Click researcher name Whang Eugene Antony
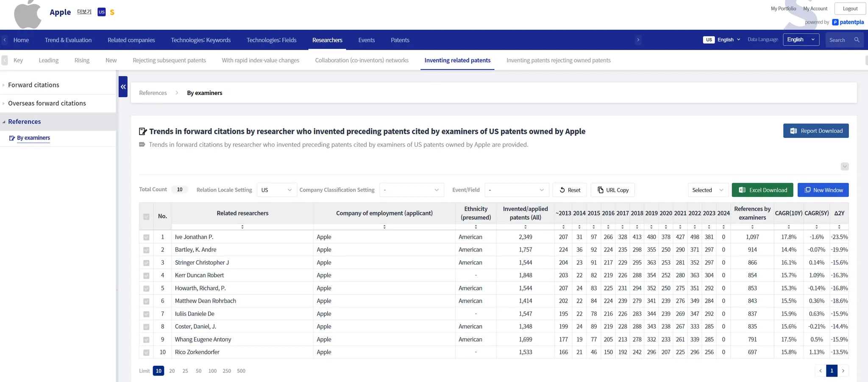The image size is (868, 382). click(x=203, y=340)
